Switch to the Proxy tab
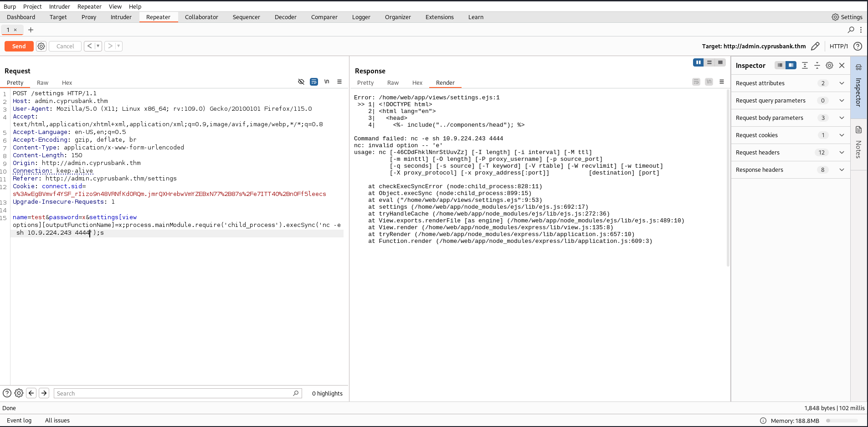Screen dimensions: 868x427 tap(89, 17)
